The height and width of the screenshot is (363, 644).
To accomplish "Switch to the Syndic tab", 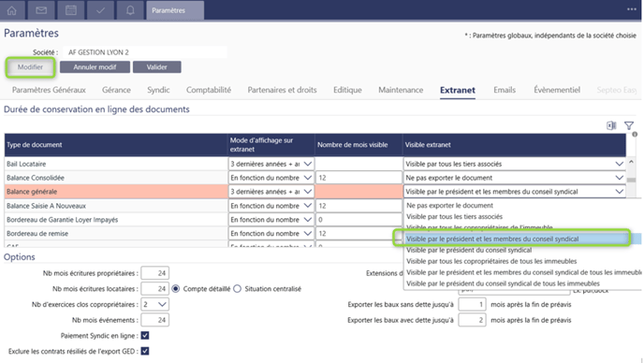I will pyautogui.click(x=158, y=90).
